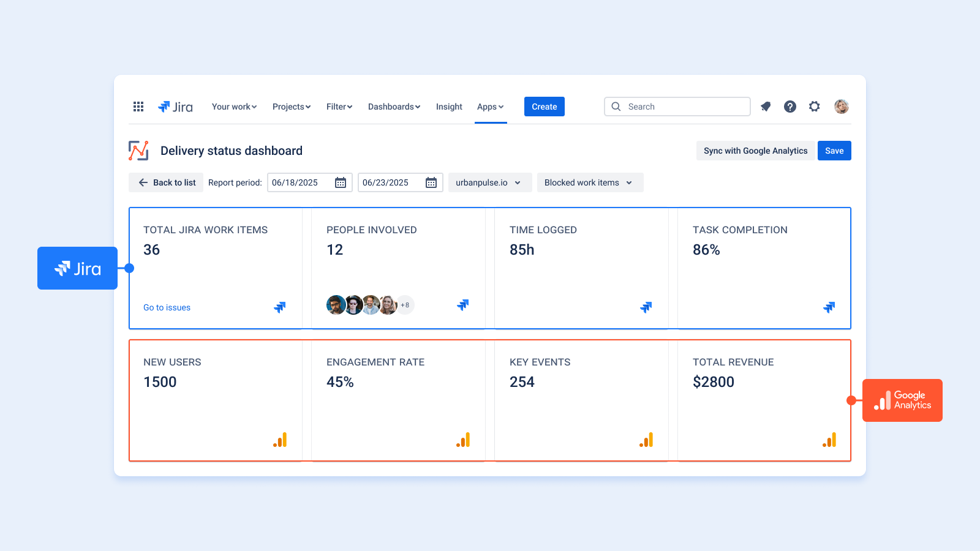Click the 1500 new users value
This screenshot has width=980, height=551.
coord(160,382)
